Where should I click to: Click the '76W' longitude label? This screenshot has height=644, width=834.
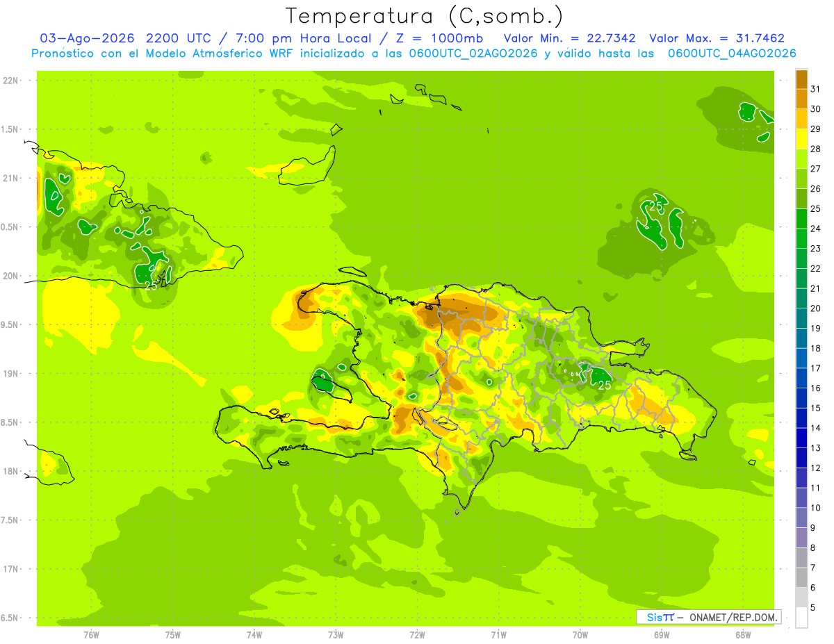pyautogui.click(x=91, y=634)
